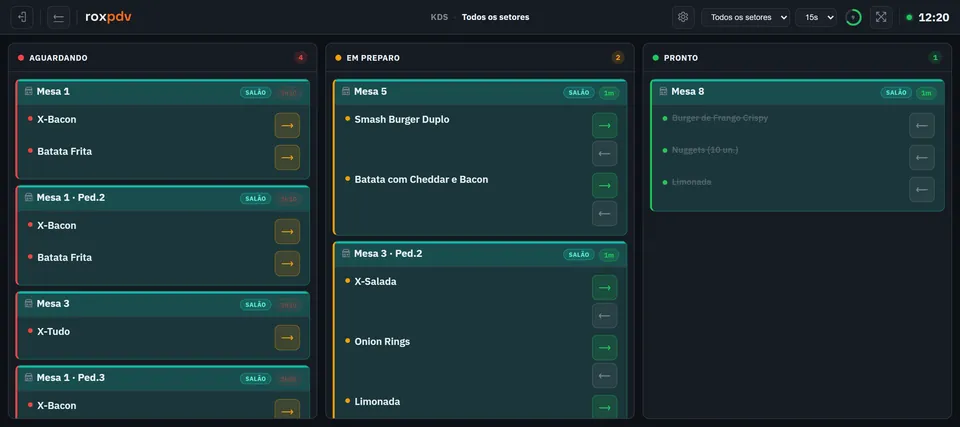This screenshot has width=960, height=427.
Task: Click the Mesa 3 · Ped.2 card header
Action: point(481,254)
